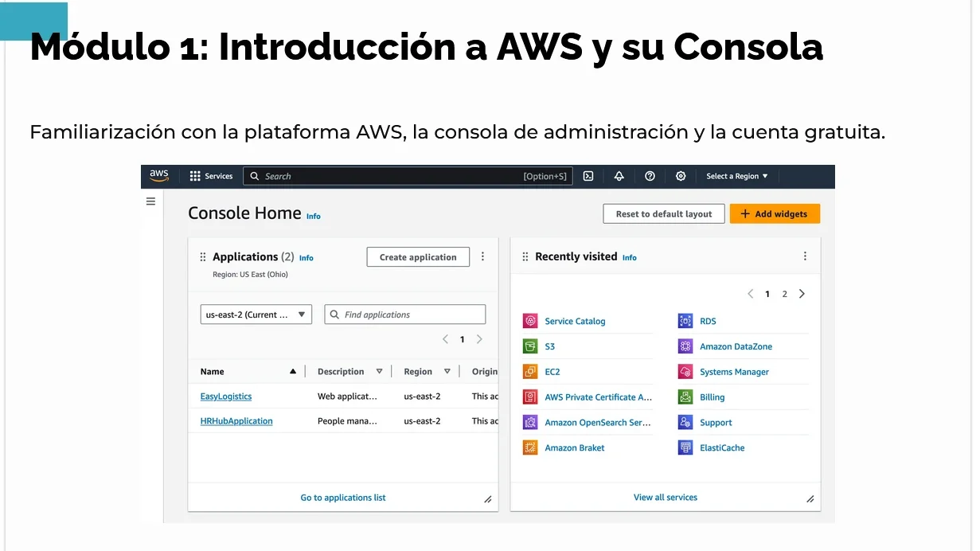Click Reset to default layout button

pos(664,213)
